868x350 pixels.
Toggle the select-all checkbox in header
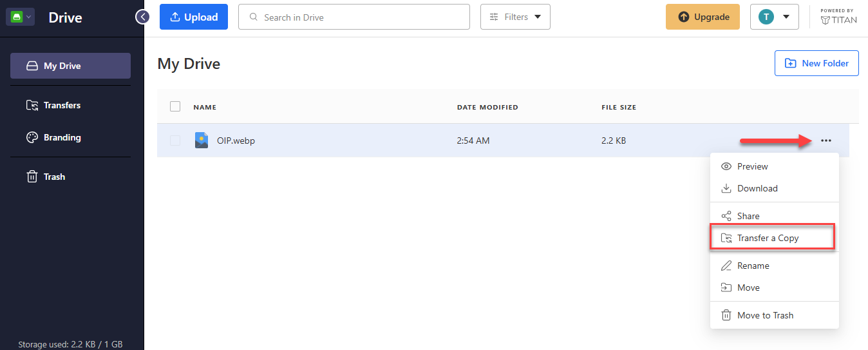click(175, 106)
